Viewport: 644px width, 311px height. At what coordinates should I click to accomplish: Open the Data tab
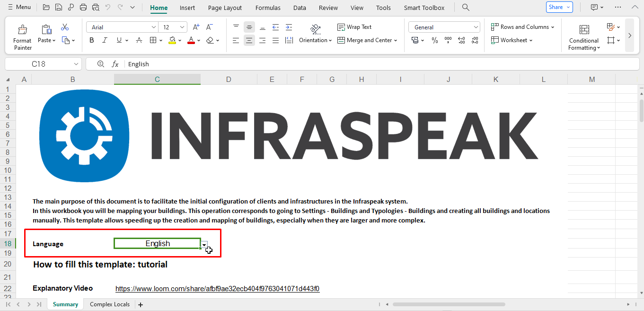pyautogui.click(x=300, y=8)
